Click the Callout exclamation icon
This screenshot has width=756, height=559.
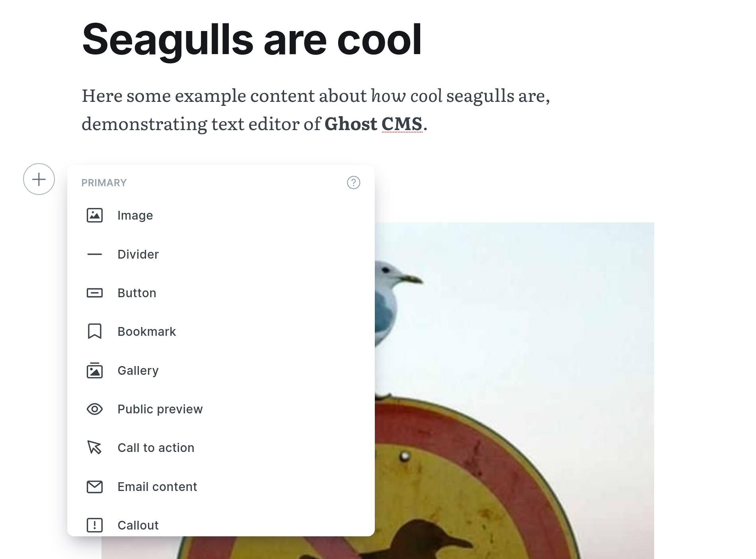95,525
